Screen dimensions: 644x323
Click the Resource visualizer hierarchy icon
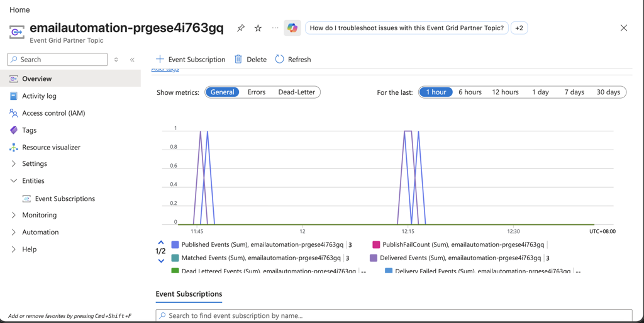[14, 147]
